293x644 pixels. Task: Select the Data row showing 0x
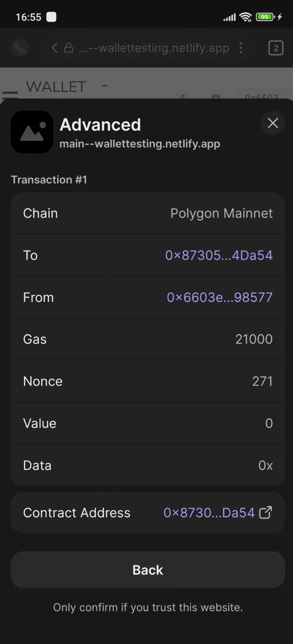pos(147,465)
